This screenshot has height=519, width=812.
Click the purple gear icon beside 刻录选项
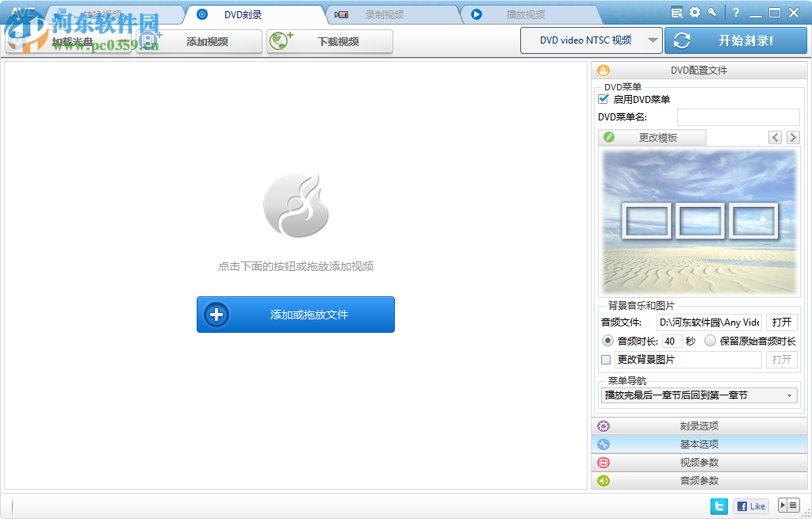coord(603,426)
